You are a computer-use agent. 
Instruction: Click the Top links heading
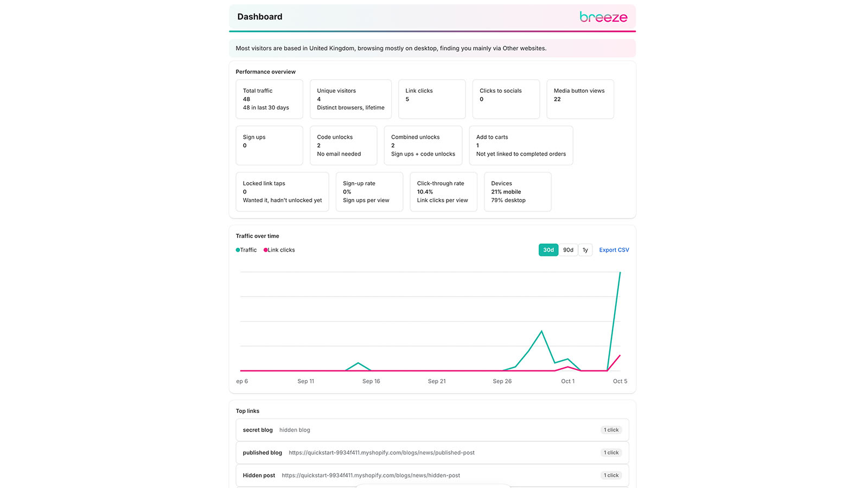point(247,411)
